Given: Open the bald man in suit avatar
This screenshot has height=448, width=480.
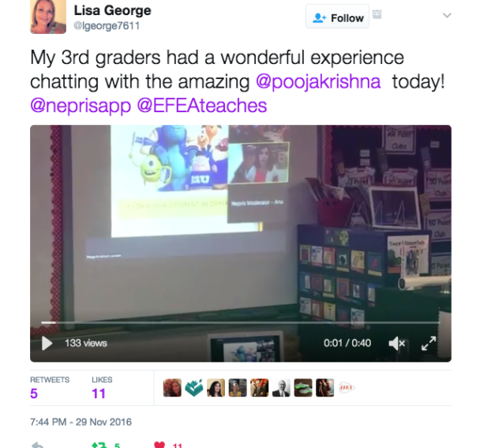Looking at the screenshot, I should tap(281, 388).
